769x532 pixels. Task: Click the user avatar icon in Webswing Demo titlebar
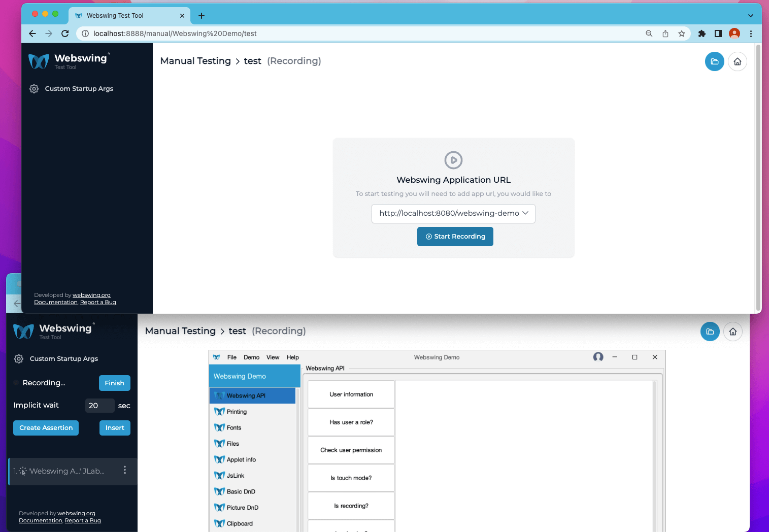(598, 357)
